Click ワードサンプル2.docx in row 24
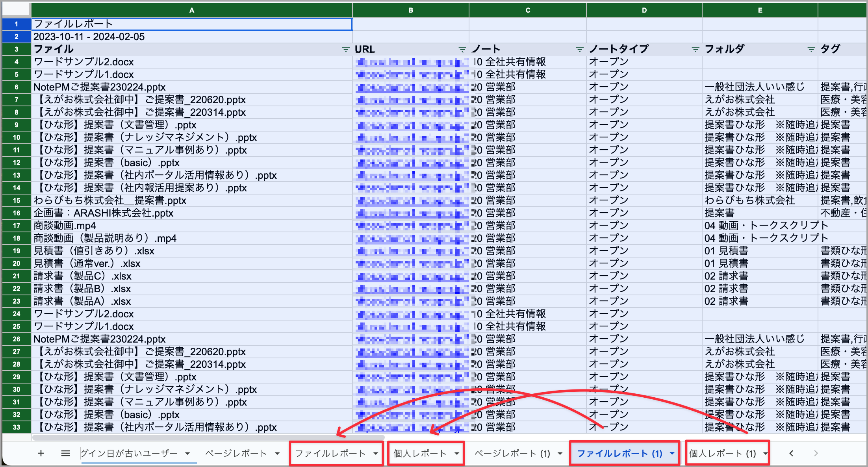868x467 pixels. 192,314
